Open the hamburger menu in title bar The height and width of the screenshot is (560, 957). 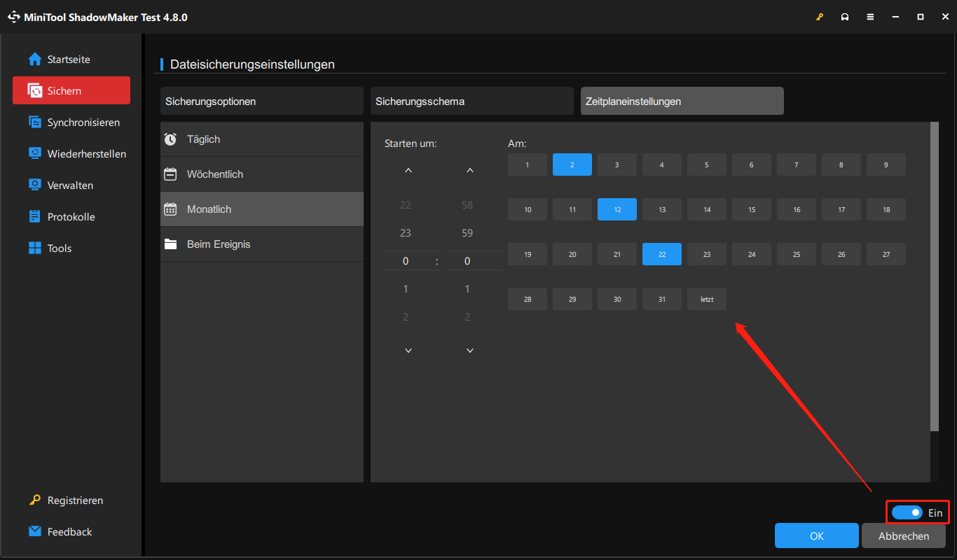point(870,16)
